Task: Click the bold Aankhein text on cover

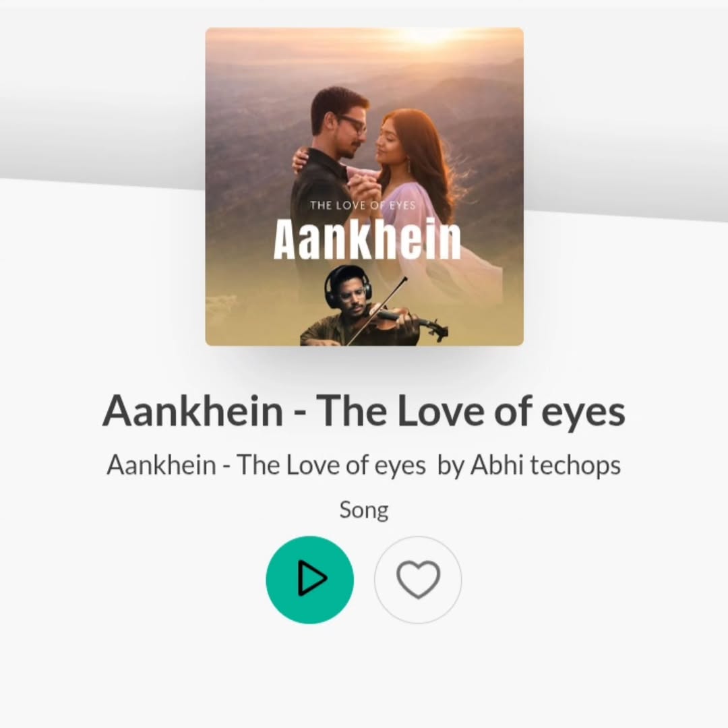Action: click(367, 239)
